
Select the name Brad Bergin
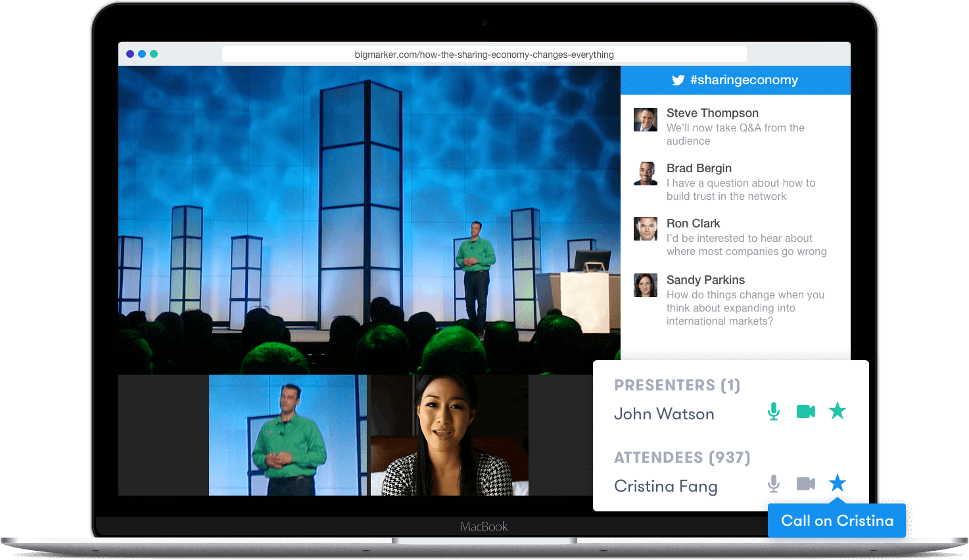[x=699, y=168]
